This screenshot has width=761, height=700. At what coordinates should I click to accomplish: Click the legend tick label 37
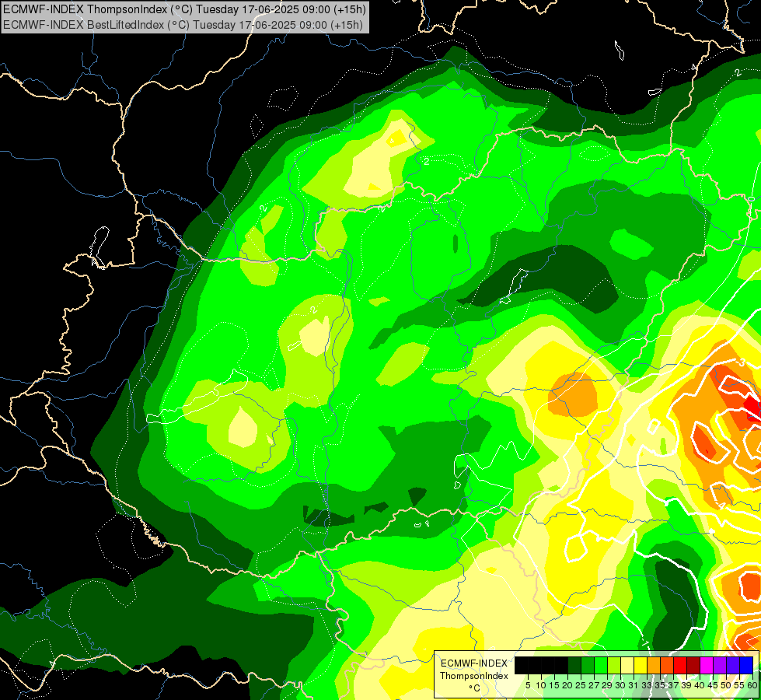click(x=673, y=685)
